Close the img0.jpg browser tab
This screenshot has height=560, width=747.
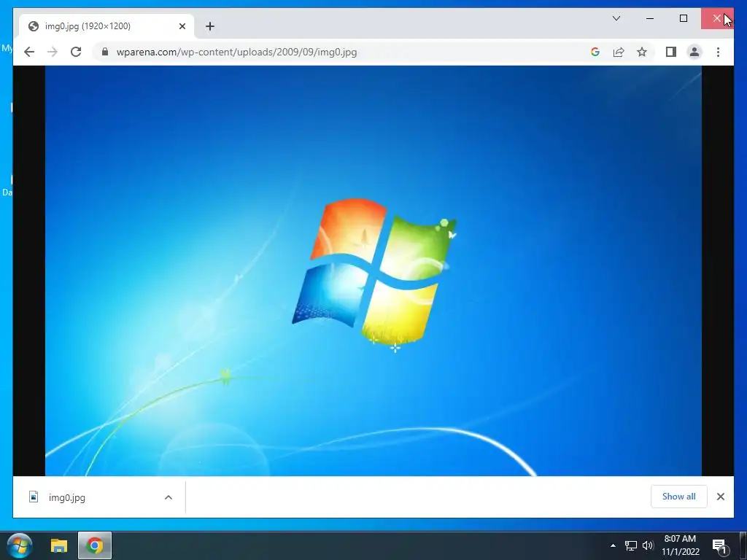click(x=182, y=26)
